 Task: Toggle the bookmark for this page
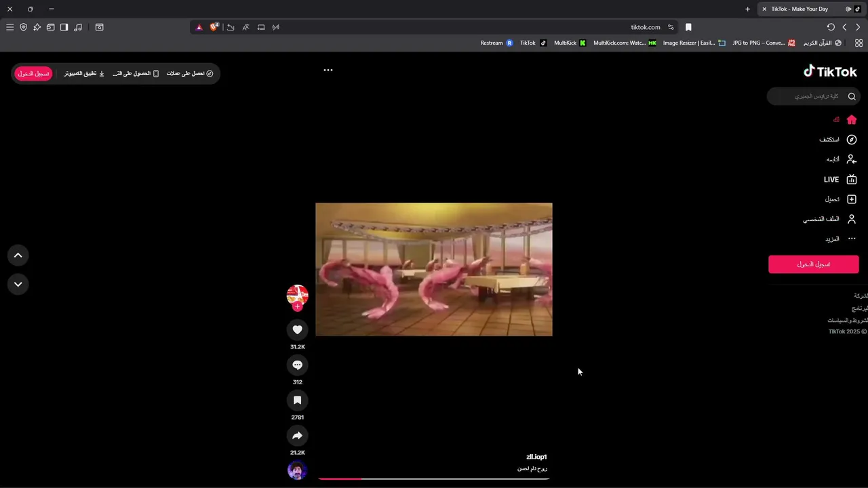click(688, 27)
